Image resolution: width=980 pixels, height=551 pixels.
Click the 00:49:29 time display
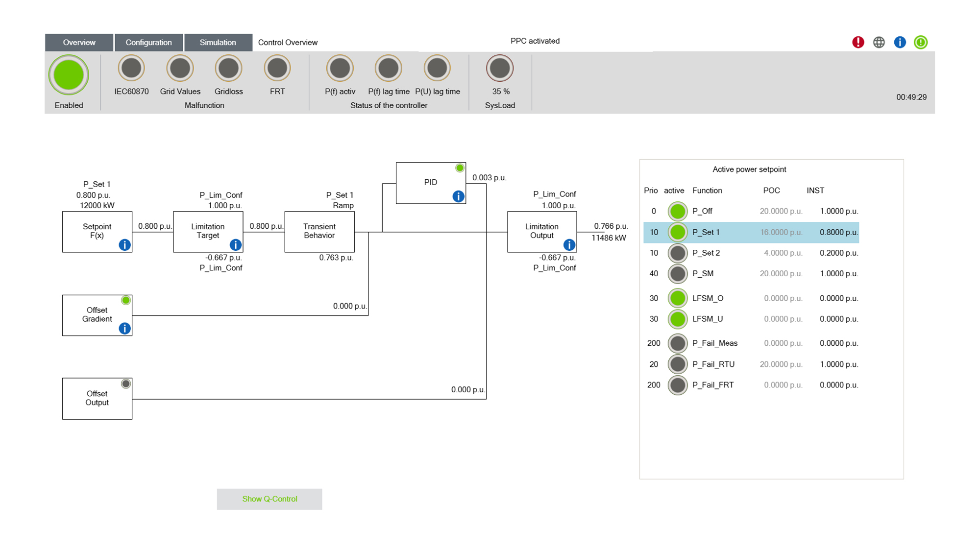pos(911,97)
